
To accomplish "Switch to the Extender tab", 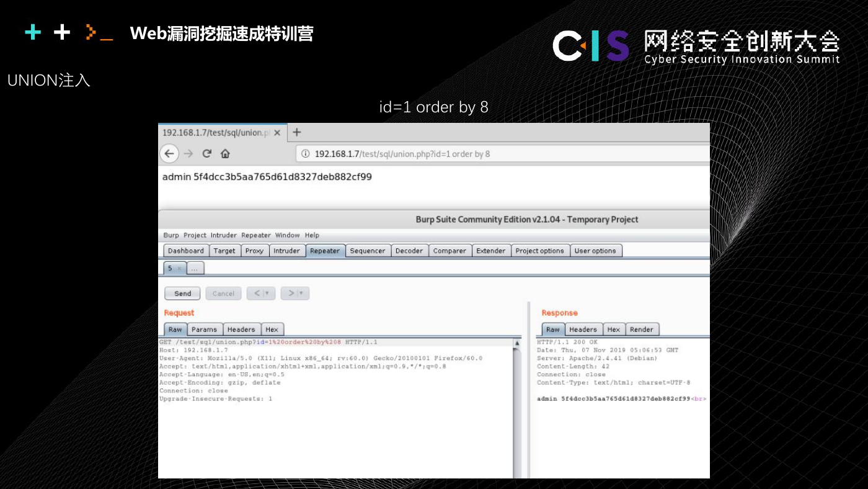I will [x=491, y=251].
